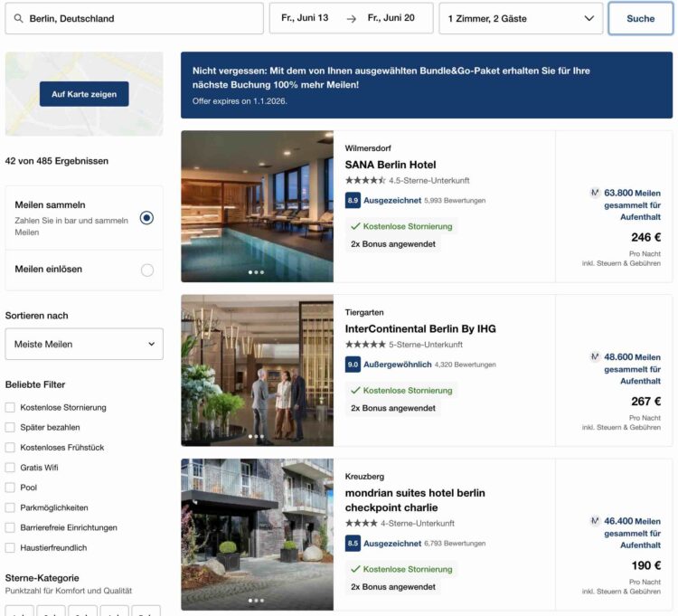The width and height of the screenshot is (678, 616).
Task: Click the 9.0 rating badge for InterContinental
Action: (x=353, y=365)
